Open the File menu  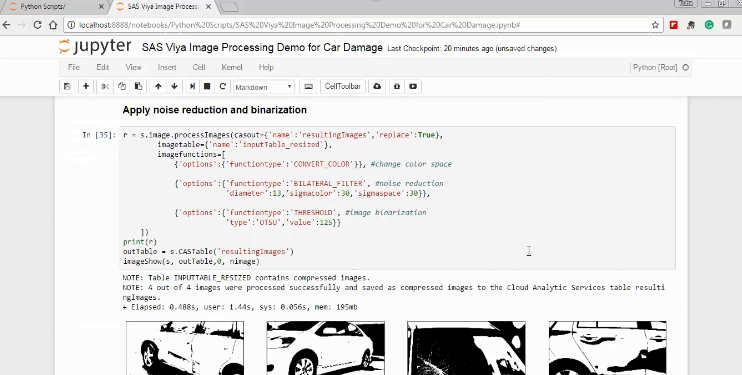tap(73, 67)
